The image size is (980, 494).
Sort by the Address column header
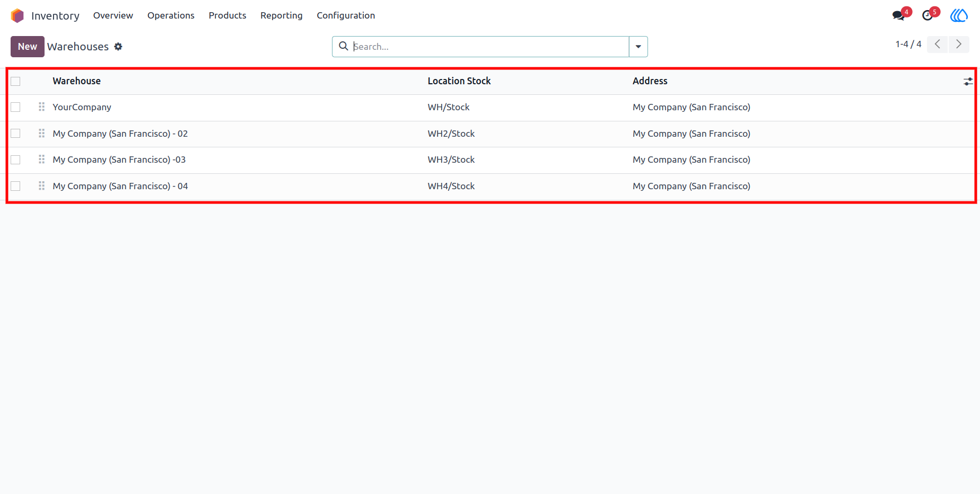pyautogui.click(x=650, y=81)
